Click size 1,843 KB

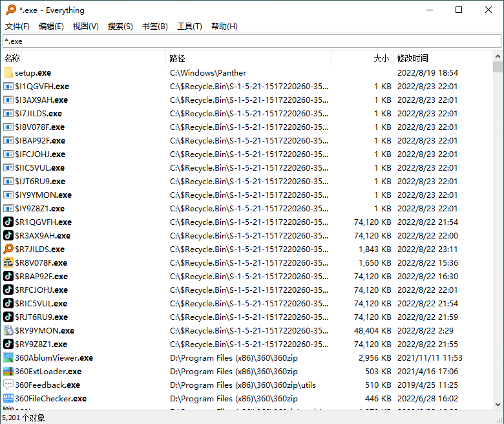(375, 249)
